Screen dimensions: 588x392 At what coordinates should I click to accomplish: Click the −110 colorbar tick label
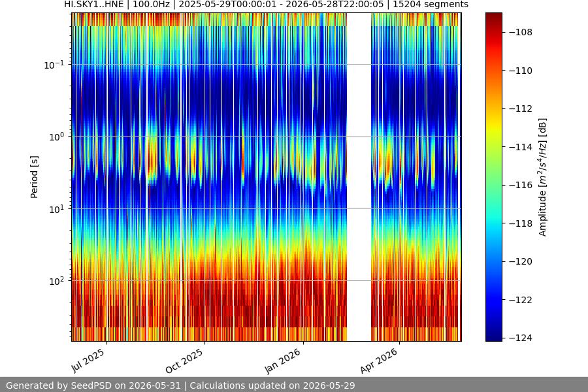(521, 71)
